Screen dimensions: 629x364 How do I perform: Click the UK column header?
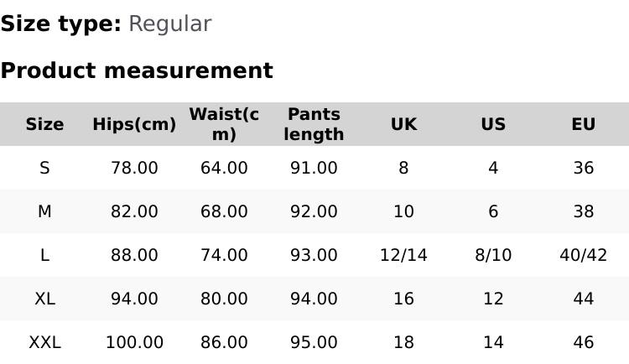403,124
